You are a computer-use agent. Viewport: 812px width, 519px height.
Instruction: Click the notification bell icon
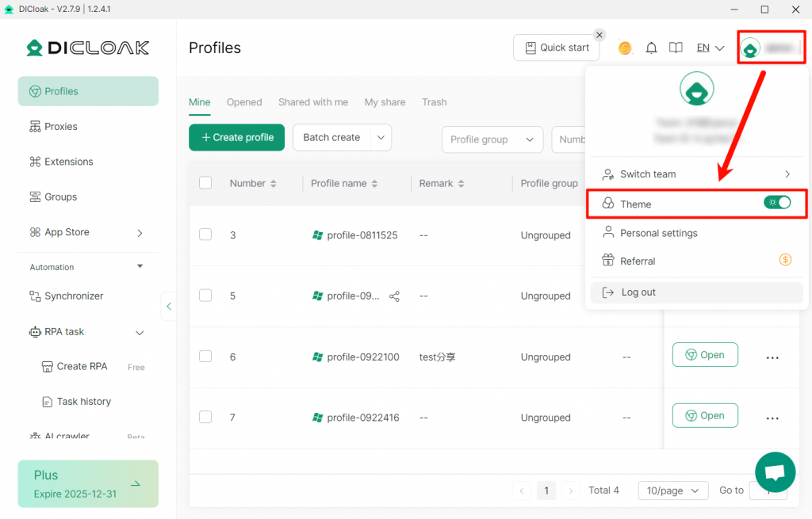(x=651, y=48)
